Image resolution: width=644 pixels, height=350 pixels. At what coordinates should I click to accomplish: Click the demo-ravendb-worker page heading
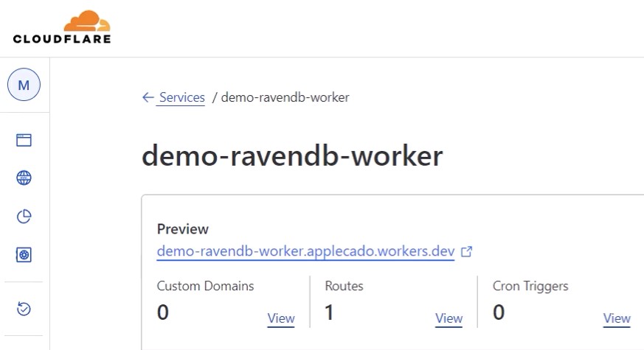tap(292, 156)
